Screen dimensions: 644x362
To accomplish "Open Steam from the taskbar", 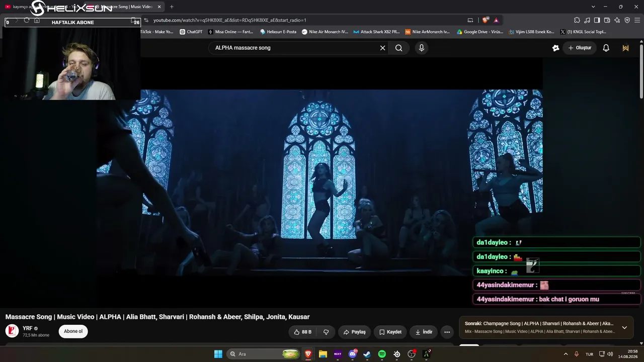I will click(367, 354).
